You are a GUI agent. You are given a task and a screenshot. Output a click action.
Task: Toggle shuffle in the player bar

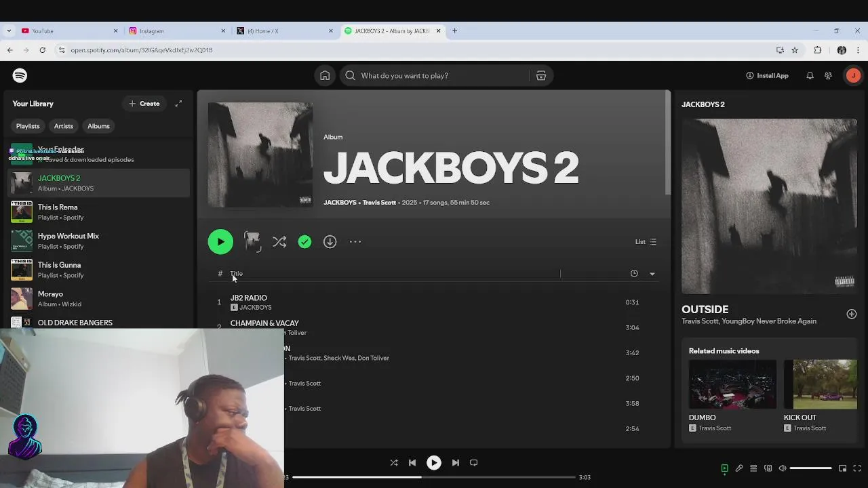coord(394,463)
